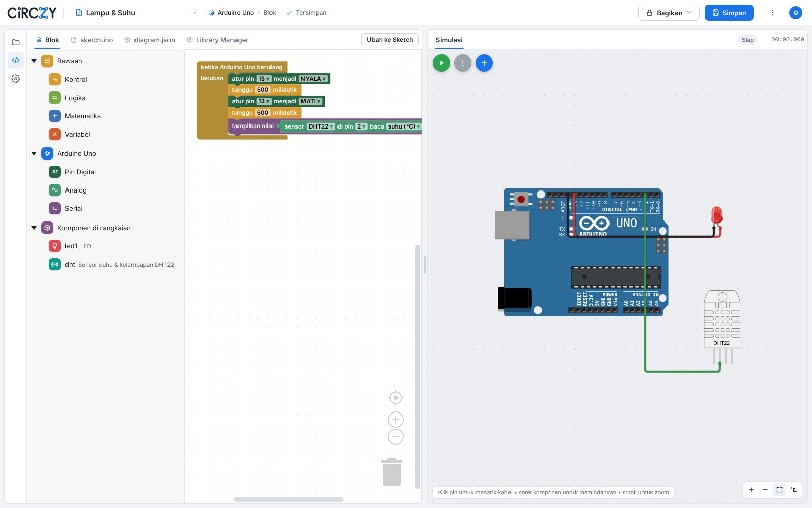The height and width of the screenshot is (508, 812).
Task: Select the Kontrol block category icon
Action: pos(55,79)
